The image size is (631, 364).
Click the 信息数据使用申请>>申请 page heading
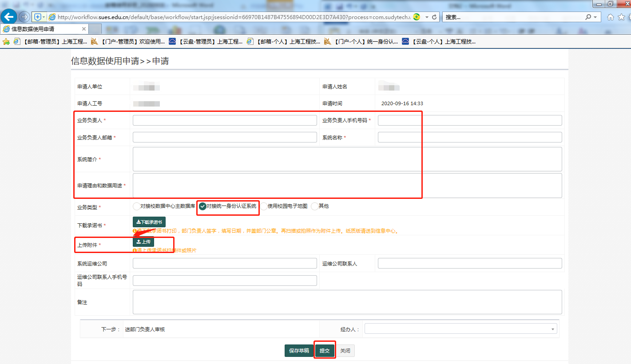(120, 61)
